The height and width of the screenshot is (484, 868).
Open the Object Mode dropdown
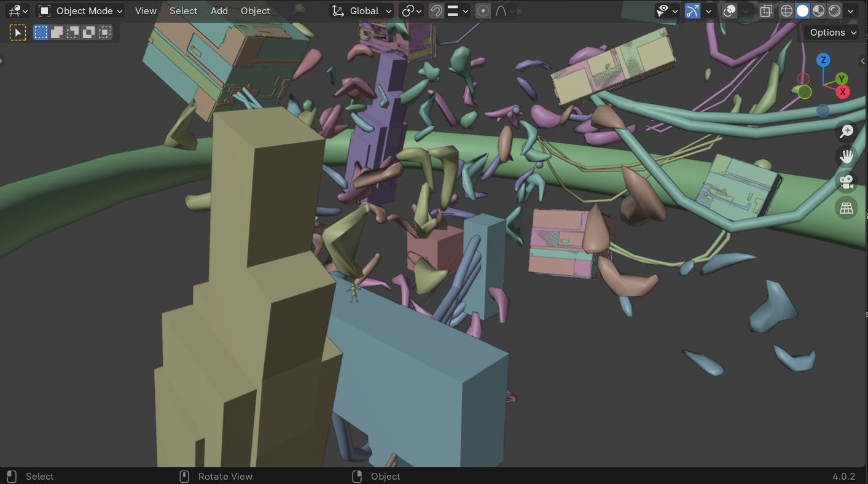coord(80,11)
